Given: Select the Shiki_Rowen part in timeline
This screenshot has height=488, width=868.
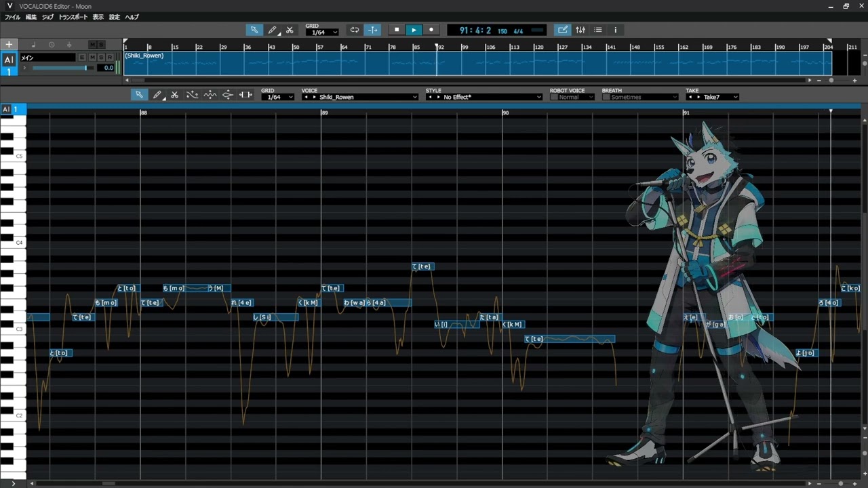Looking at the screenshot, I should coord(477,63).
